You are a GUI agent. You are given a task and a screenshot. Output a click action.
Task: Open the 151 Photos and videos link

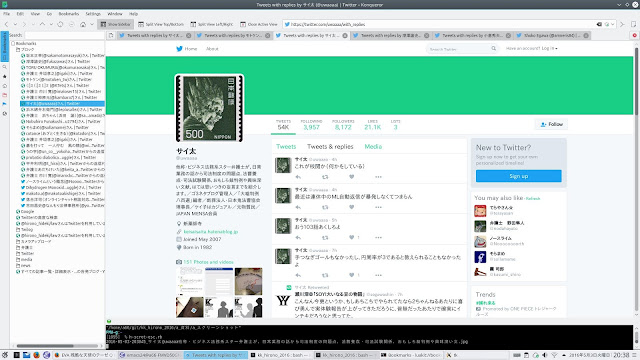pyautogui.click(x=208, y=262)
